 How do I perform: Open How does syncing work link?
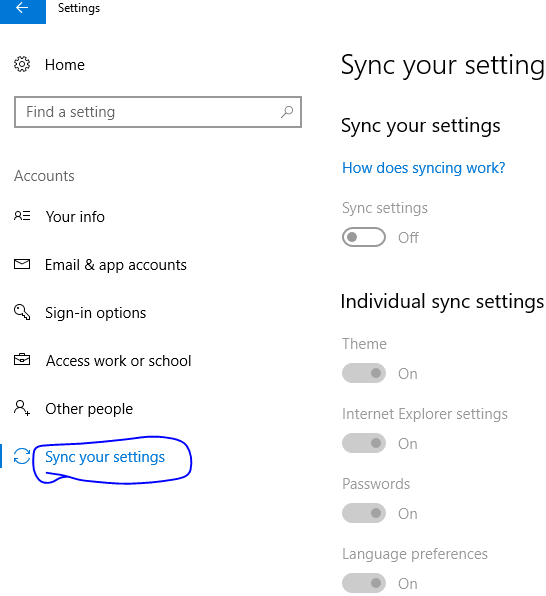coord(424,168)
